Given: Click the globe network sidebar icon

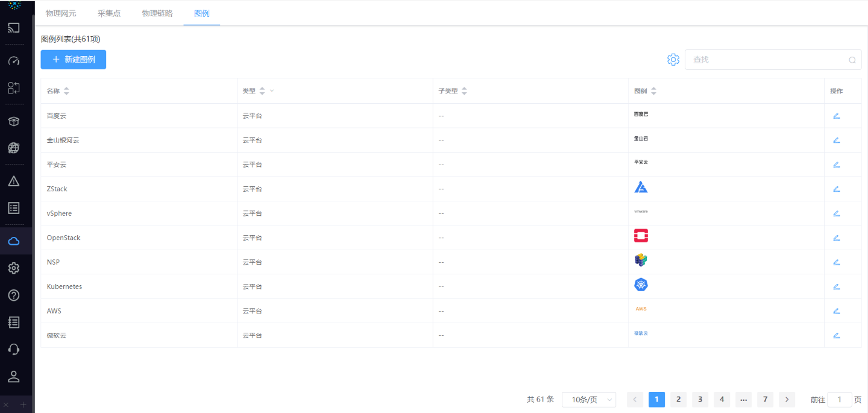Looking at the screenshot, I should [14, 148].
